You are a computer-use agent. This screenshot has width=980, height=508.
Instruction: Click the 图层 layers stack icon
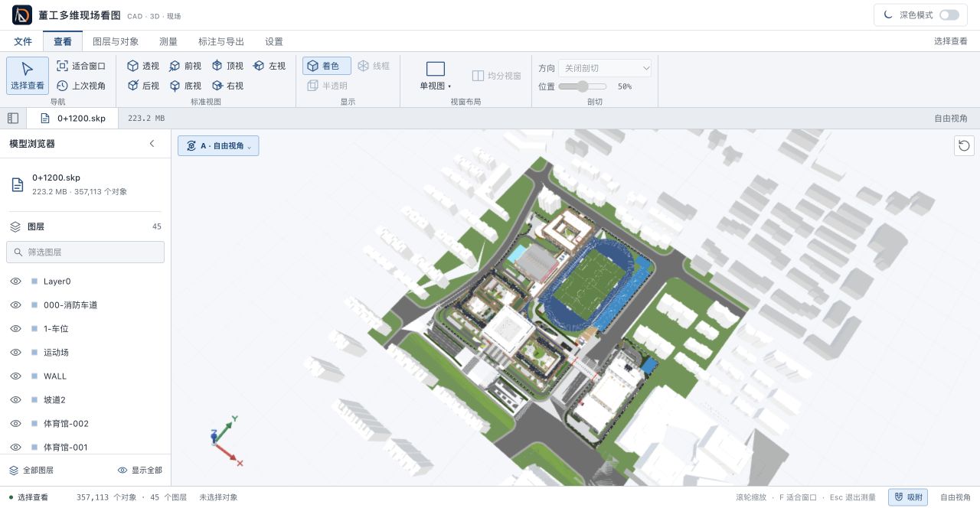15,226
